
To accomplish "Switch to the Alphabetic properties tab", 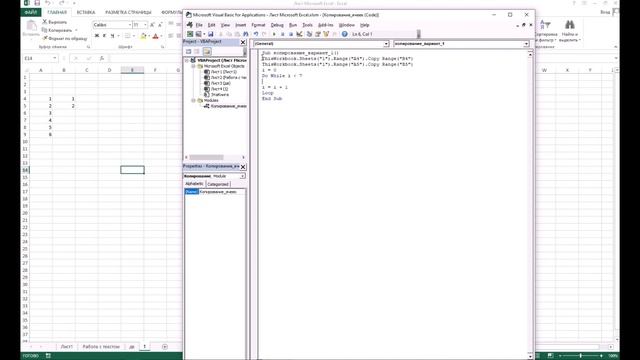I will click(194, 184).
